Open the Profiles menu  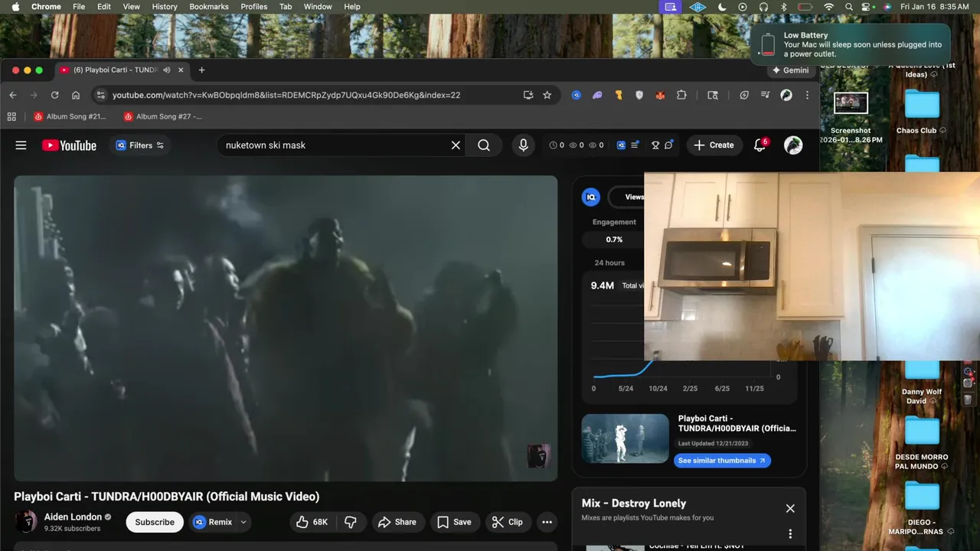pyautogui.click(x=254, y=7)
